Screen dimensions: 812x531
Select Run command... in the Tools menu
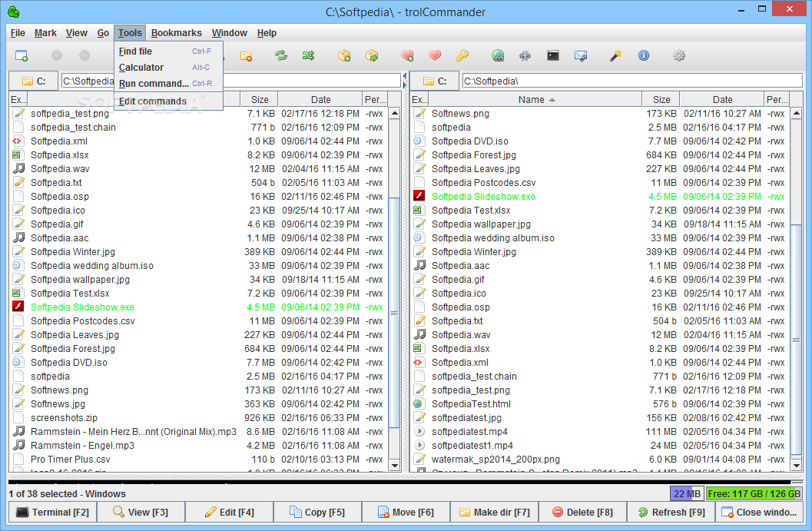click(169, 84)
